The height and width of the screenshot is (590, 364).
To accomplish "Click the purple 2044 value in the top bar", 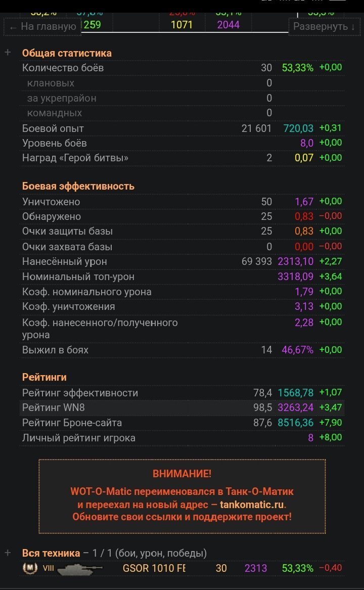I will [229, 25].
